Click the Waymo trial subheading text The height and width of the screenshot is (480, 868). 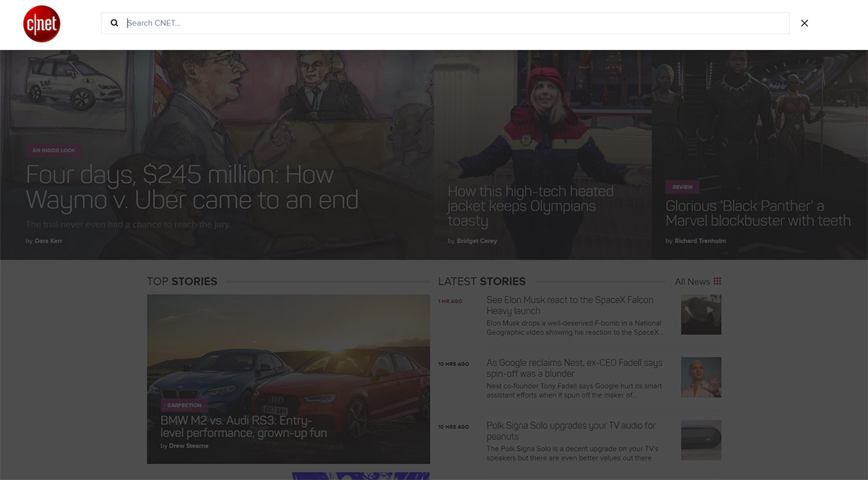pos(128,224)
